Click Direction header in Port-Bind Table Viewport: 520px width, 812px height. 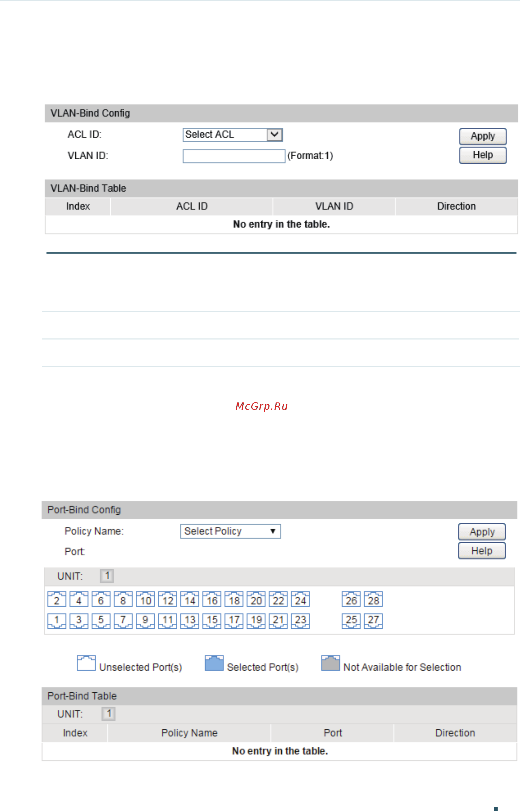[455, 733]
